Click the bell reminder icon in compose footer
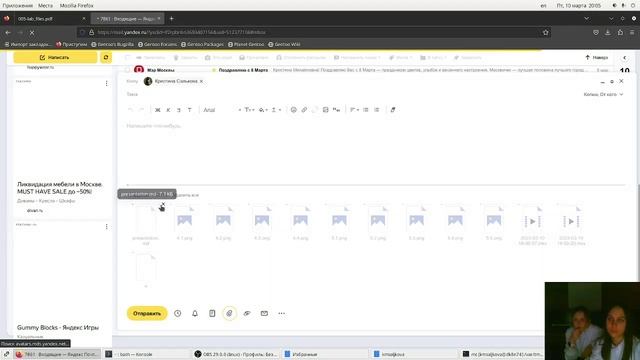 (x=195, y=313)
